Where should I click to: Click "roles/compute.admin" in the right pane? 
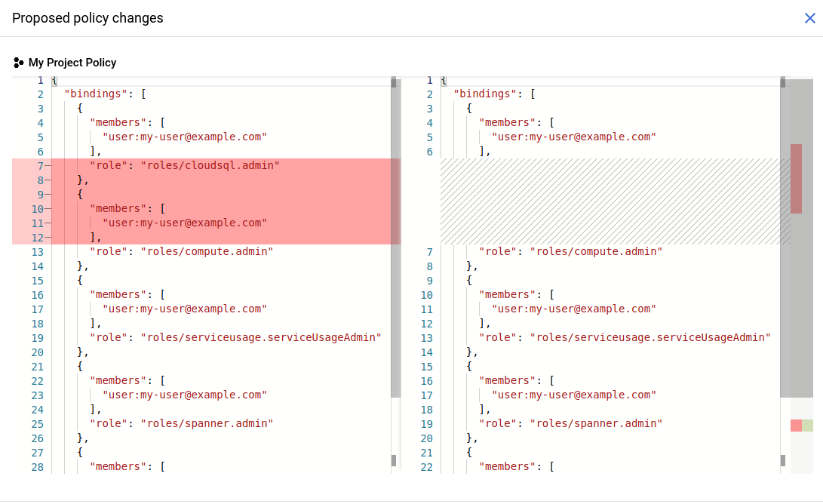(x=596, y=251)
